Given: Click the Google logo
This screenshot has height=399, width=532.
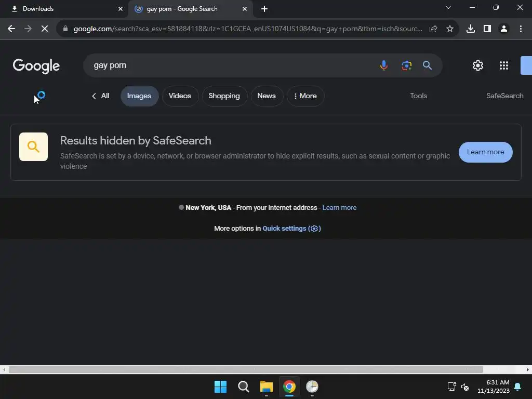Looking at the screenshot, I should click(x=36, y=66).
